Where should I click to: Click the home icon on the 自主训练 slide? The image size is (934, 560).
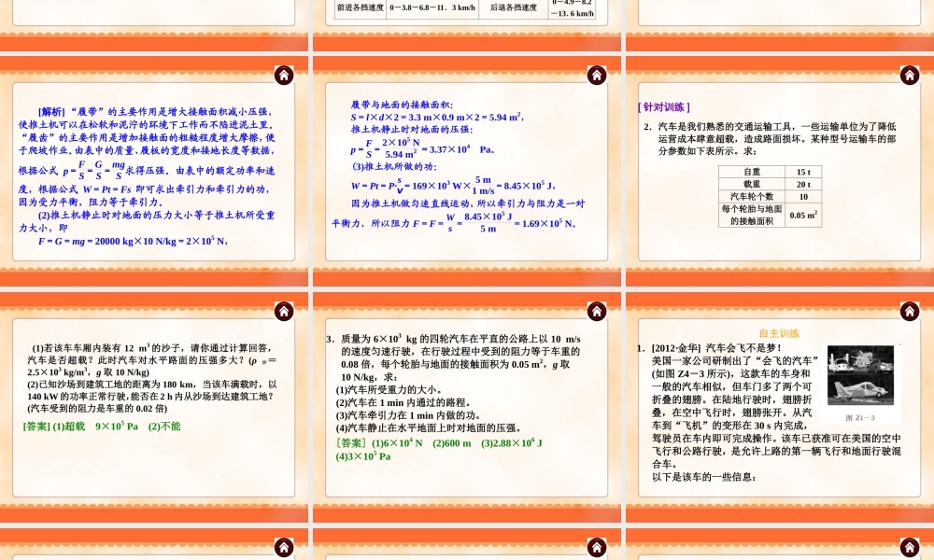(x=910, y=312)
